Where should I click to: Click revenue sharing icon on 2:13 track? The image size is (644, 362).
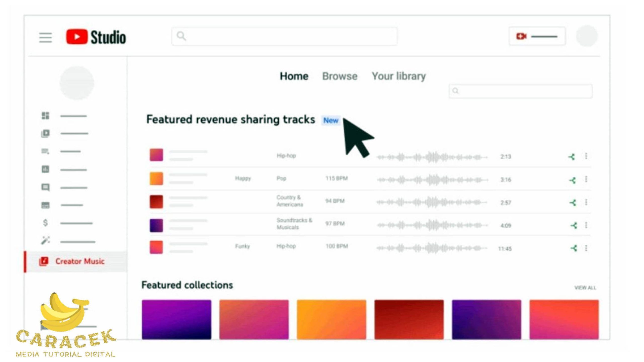pyautogui.click(x=572, y=157)
